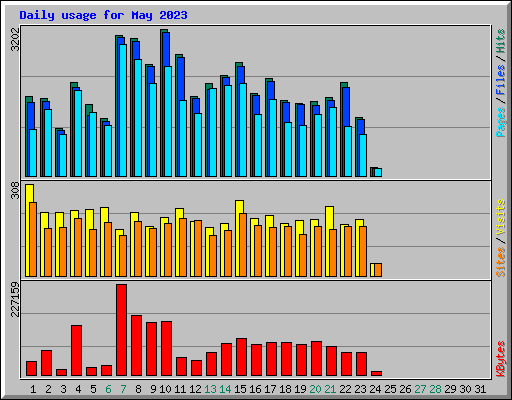Click the 308 axis value

[15, 191]
